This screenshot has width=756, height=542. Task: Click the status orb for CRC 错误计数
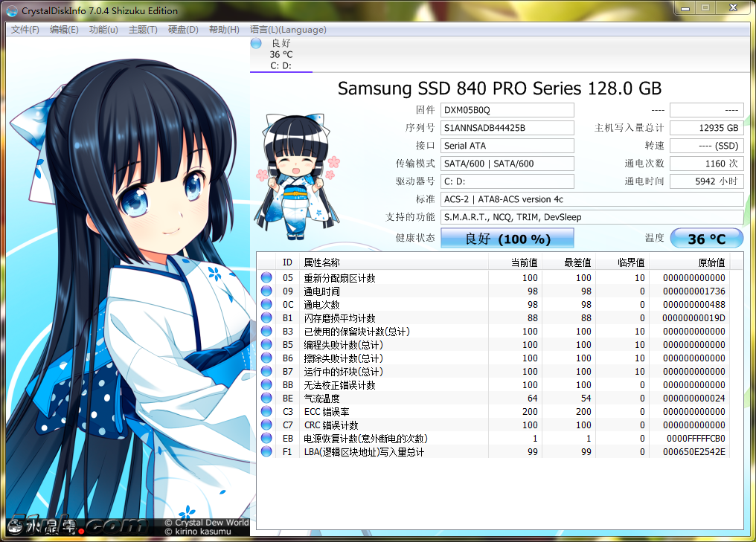point(266,425)
